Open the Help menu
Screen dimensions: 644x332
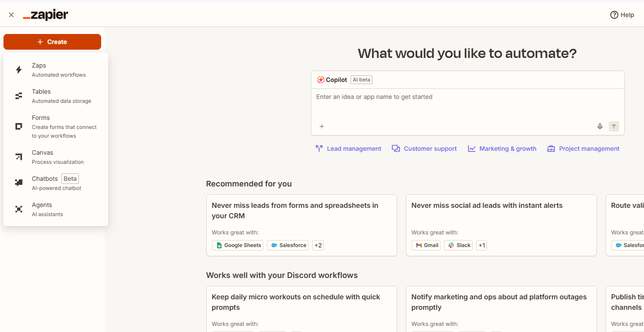coord(622,15)
